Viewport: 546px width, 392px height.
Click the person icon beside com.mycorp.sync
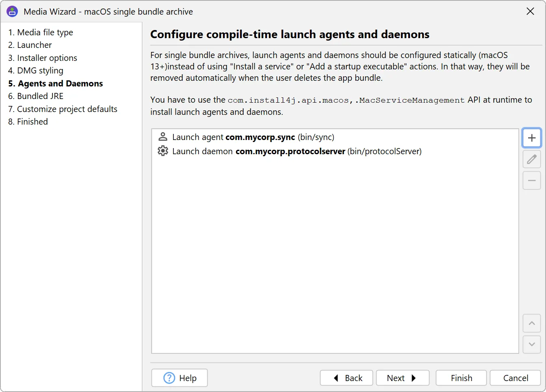coord(162,136)
